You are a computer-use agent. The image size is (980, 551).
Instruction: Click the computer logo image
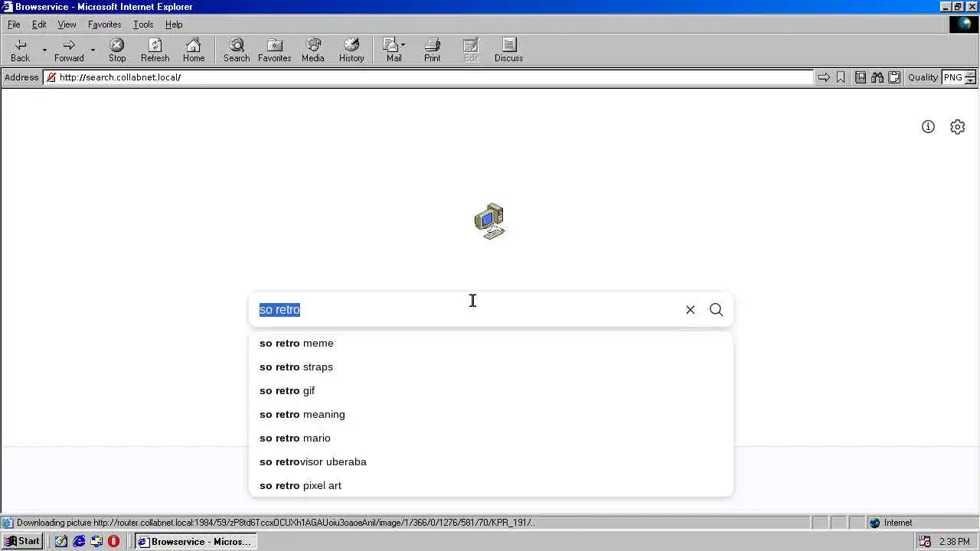point(490,221)
